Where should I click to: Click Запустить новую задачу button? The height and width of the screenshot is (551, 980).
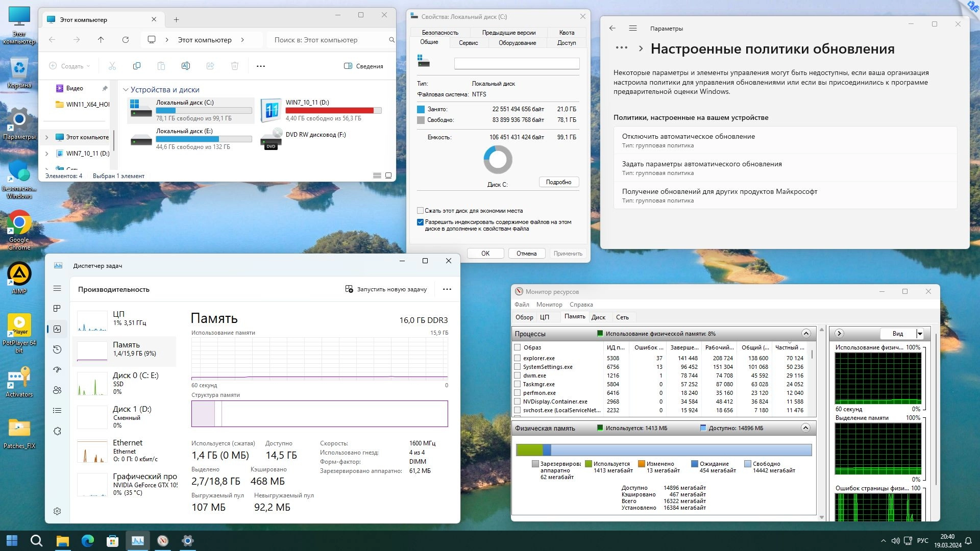point(386,289)
